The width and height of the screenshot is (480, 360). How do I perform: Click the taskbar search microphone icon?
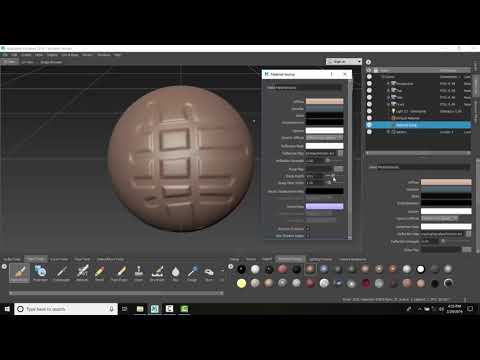pos(111,309)
